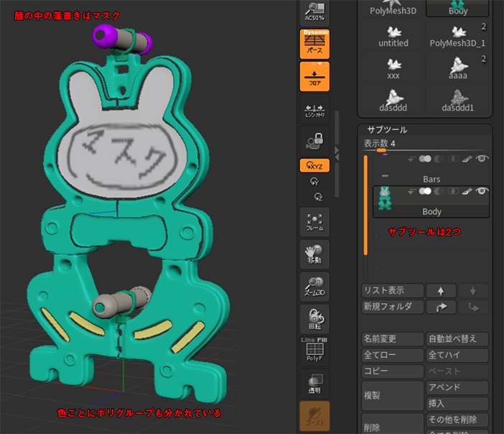Select the xxx tool thumbnail

tap(393, 67)
